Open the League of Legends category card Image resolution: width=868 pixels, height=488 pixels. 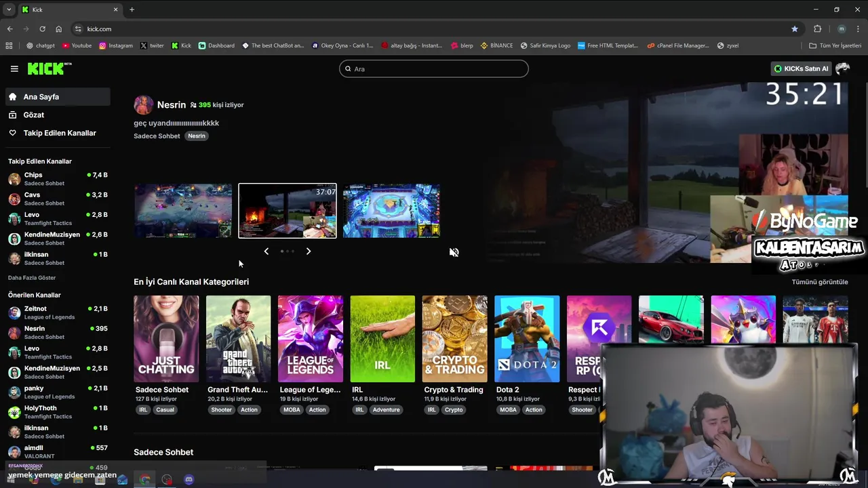311,339
